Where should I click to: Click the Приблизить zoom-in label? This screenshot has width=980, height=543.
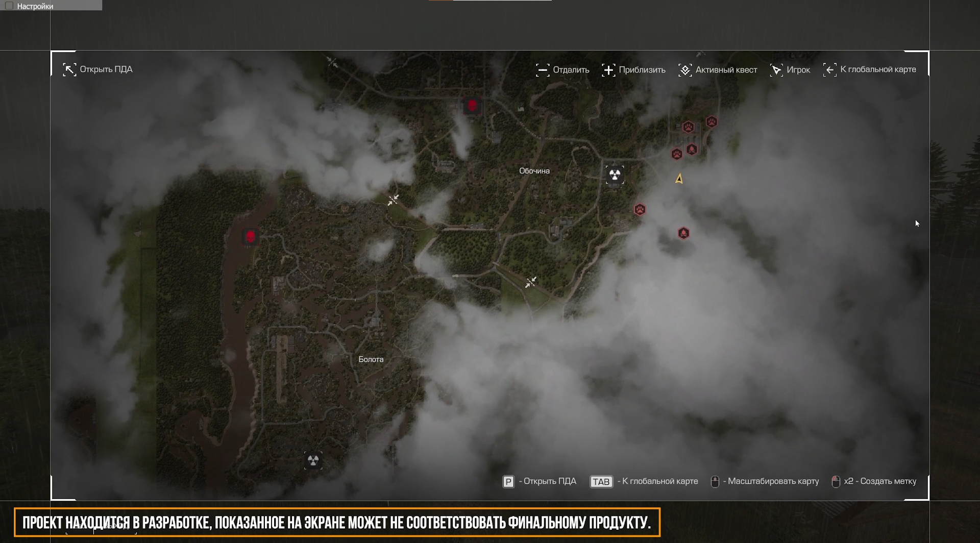642,70
